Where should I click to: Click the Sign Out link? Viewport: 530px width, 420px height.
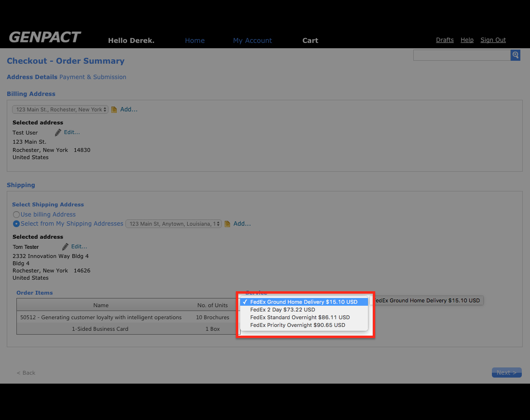click(x=493, y=40)
